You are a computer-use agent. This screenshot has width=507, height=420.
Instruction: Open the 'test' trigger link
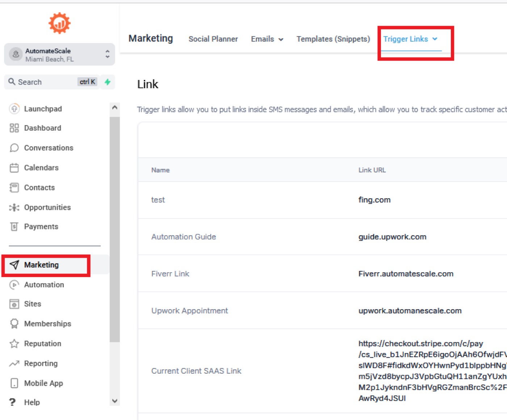(x=158, y=200)
